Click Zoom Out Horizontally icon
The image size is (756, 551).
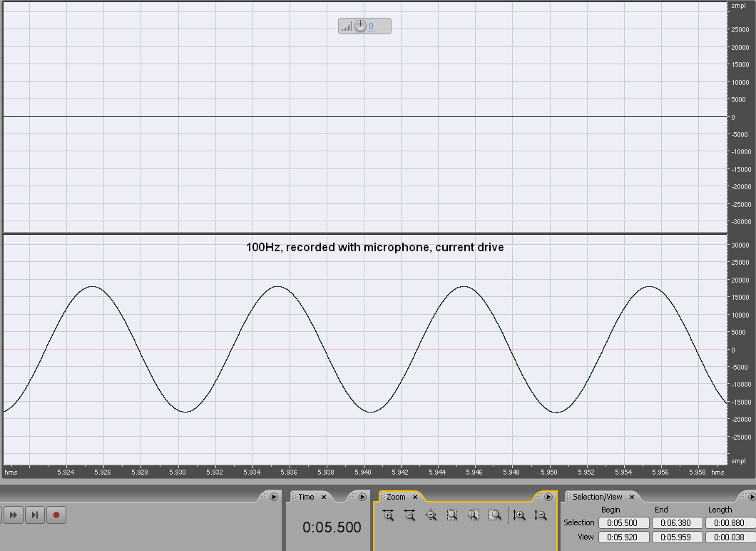coord(410,515)
